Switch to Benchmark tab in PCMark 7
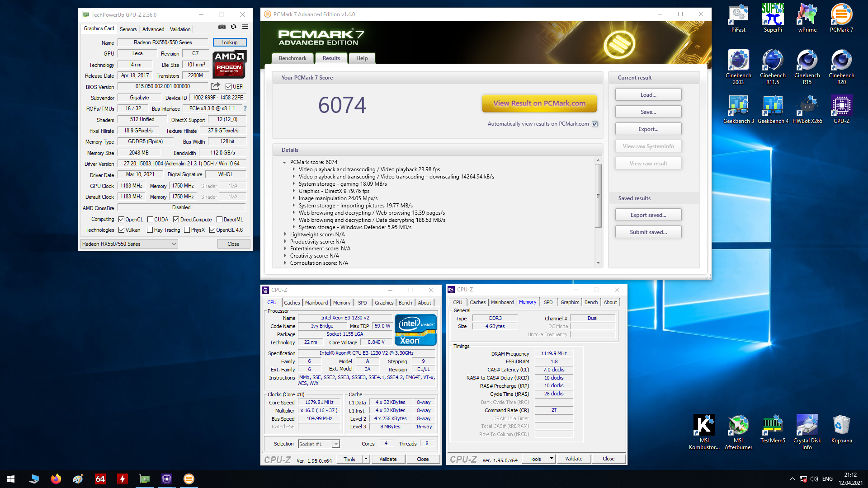Viewport: 868px width, 488px height. [x=292, y=58]
